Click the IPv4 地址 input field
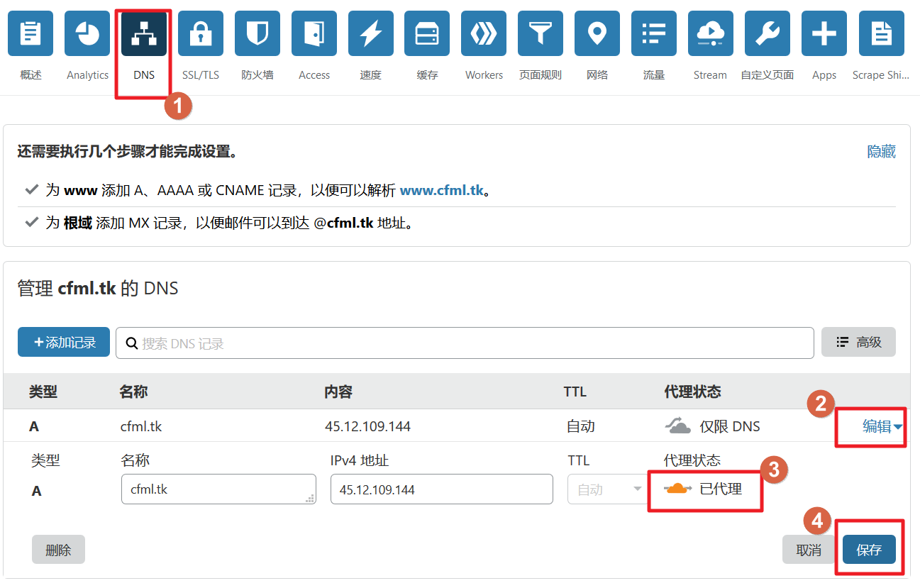 click(x=441, y=489)
